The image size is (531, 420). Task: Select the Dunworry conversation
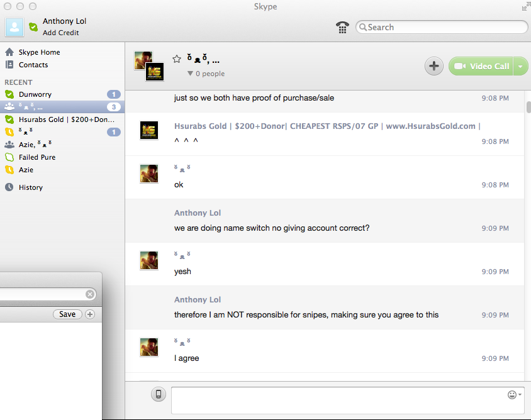pos(62,94)
